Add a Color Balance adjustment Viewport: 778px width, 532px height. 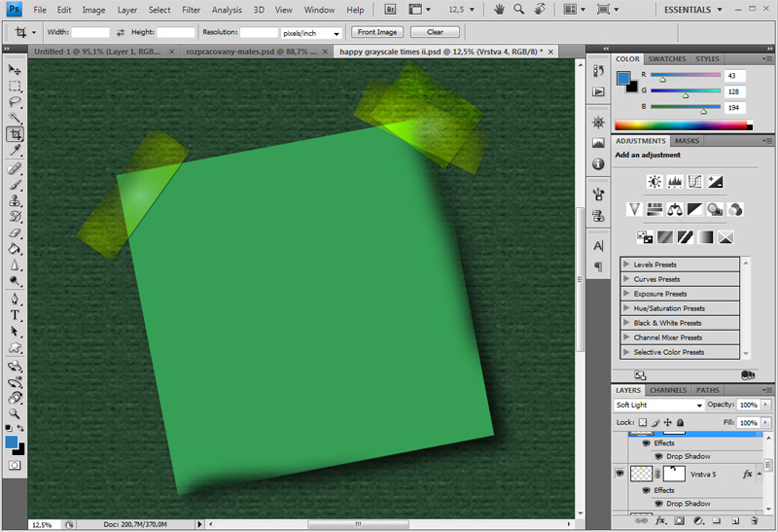(675, 209)
